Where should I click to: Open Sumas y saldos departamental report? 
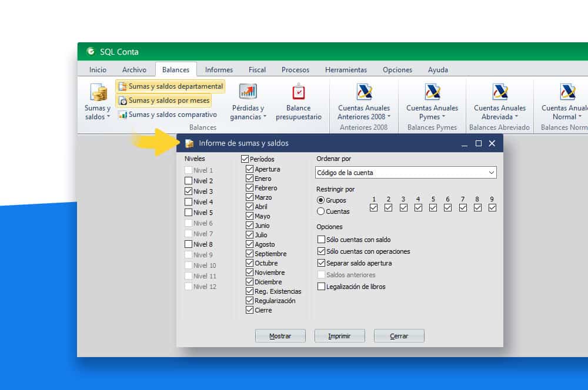[171, 86]
